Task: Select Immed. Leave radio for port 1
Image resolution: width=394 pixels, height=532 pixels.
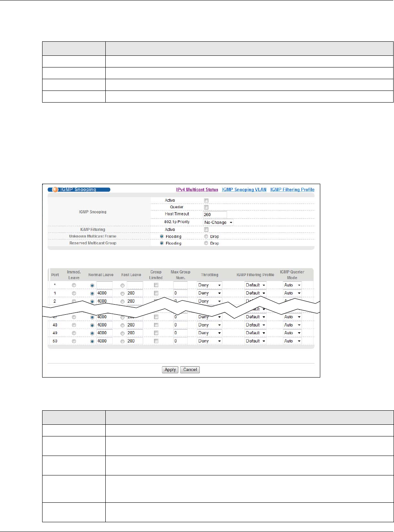Action: 74,293
